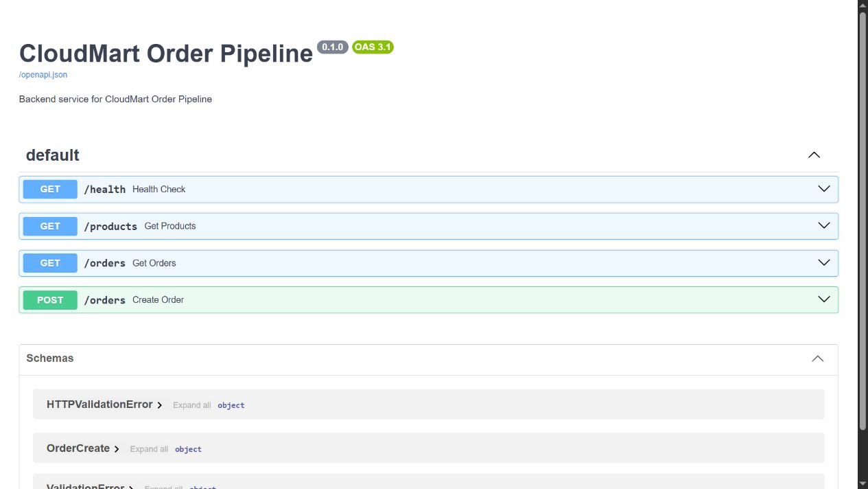Image resolution: width=868 pixels, height=489 pixels.
Task: Click the GET badge for /products
Action: [50, 226]
